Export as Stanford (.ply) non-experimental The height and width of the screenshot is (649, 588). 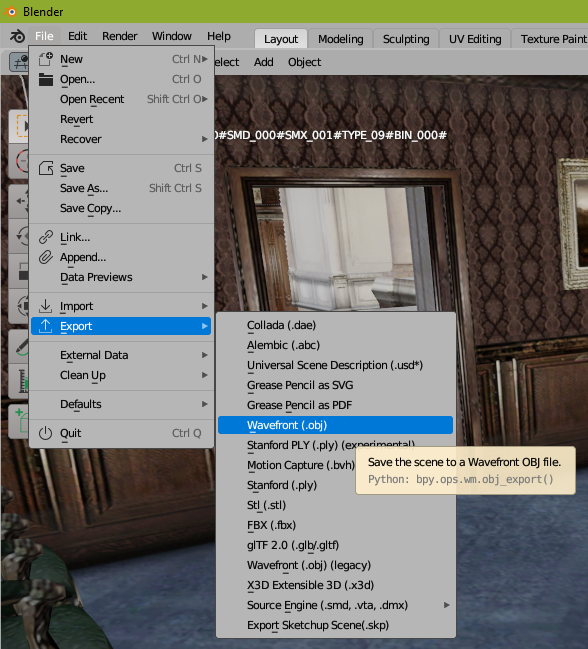(x=286, y=485)
